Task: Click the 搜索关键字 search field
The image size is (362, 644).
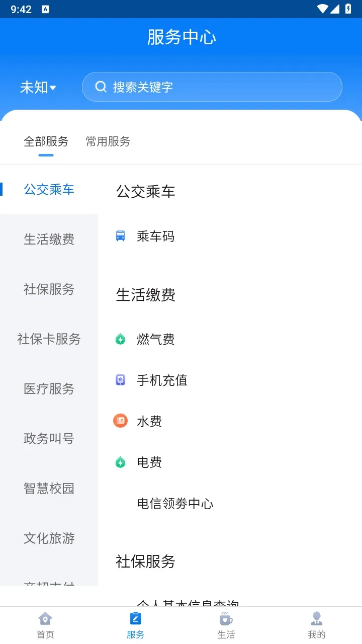Action: [221, 87]
